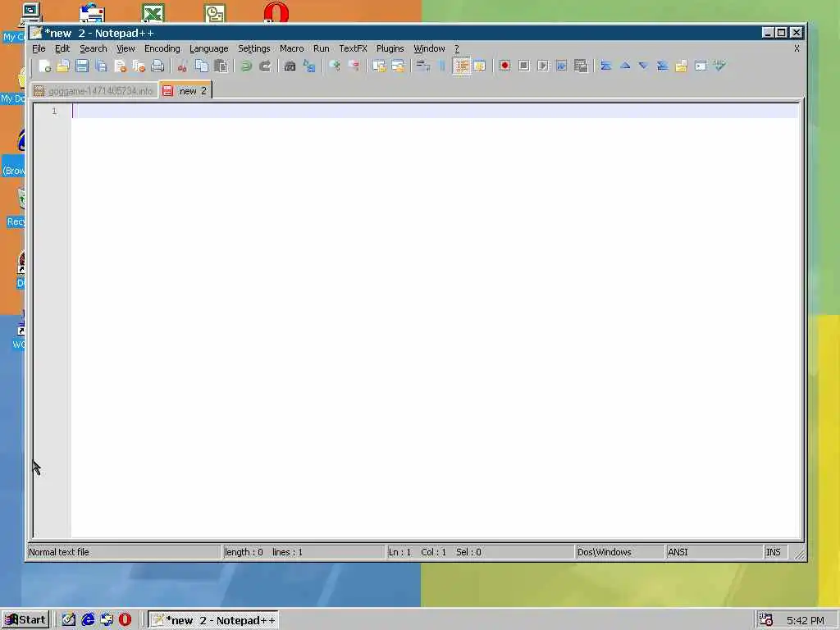840x630 pixels.
Task: Paste using the clipboard toolbar icon
Action: pos(221,66)
